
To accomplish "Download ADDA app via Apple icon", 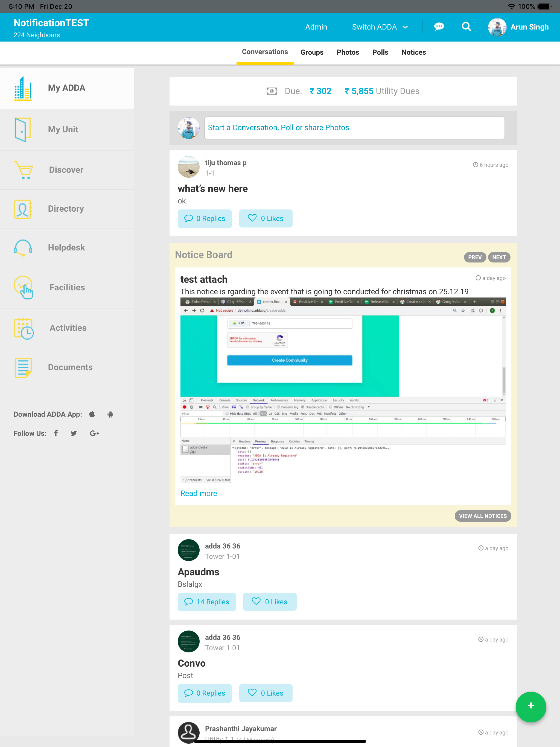I will pos(92,414).
